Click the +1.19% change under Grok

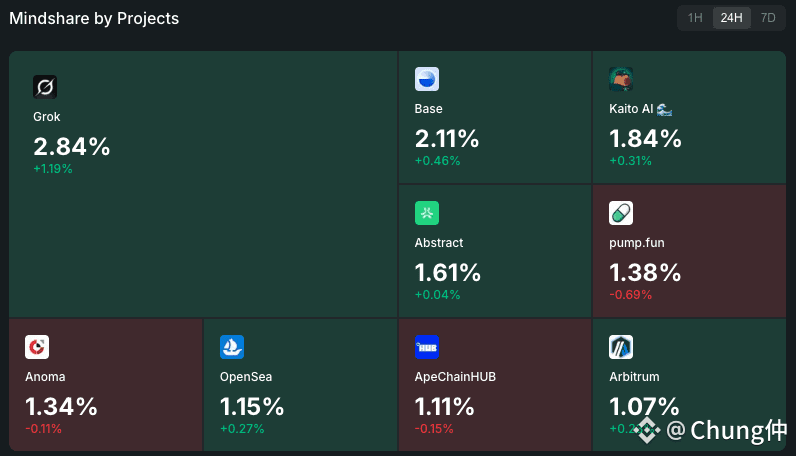click(x=53, y=169)
